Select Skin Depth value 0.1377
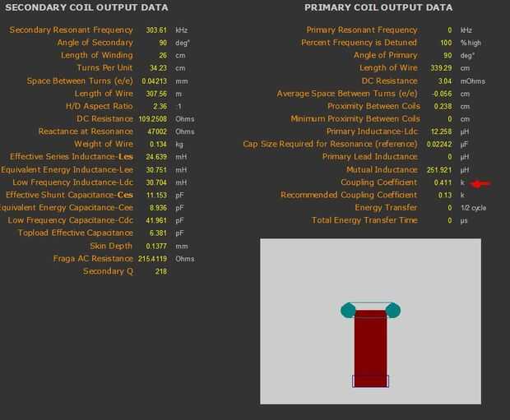This screenshot has width=510, height=420. tap(156, 246)
